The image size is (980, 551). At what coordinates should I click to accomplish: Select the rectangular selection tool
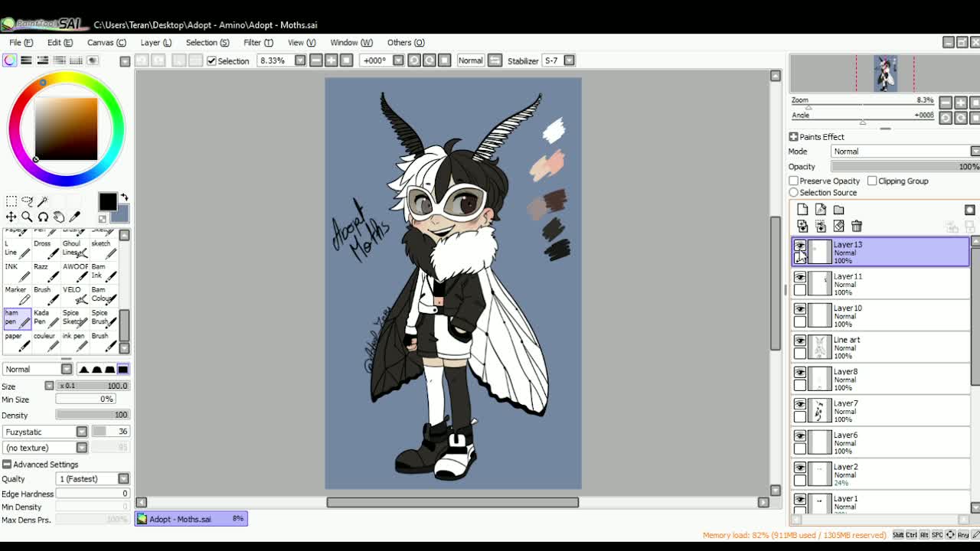pyautogui.click(x=11, y=201)
